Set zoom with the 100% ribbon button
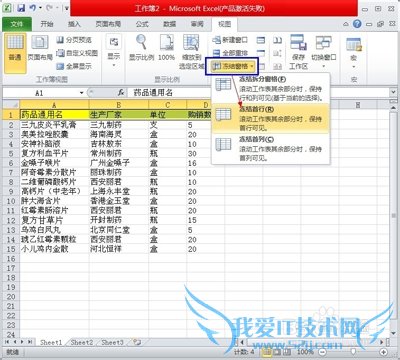 [x=166, y=48]
